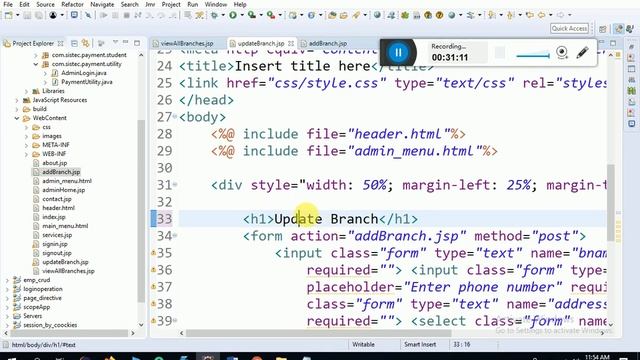Toggle Skip All Breakpoints in toolbar
This screenshot has width=640, height=360.
pyautogui.click(x=88, y=15)
